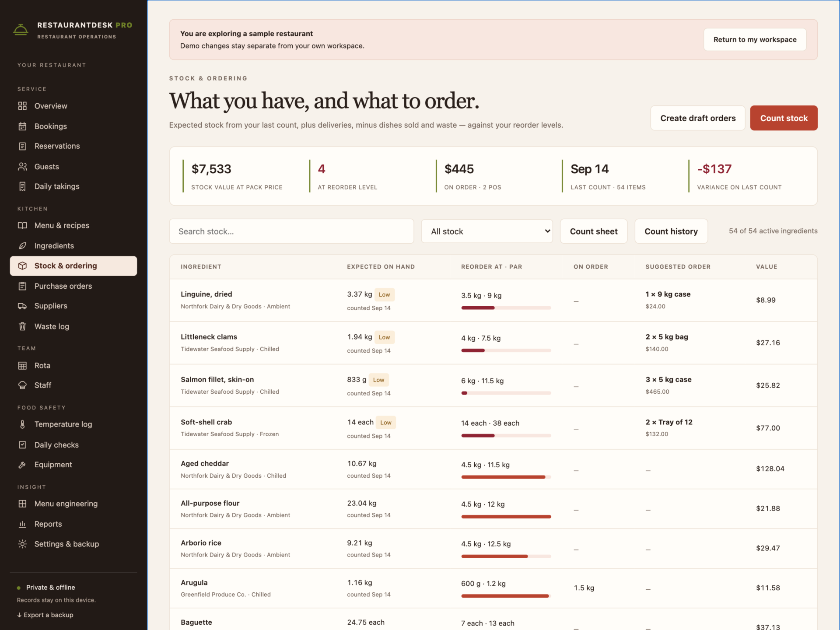The height and width of the screenshot is (630, 840).
Task: Open the All stock filter dropdown
Action: [486, 231]
